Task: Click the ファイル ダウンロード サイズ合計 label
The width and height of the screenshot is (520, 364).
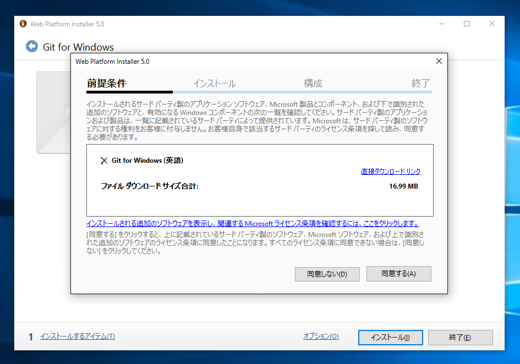Action: (x=150, y=186)
